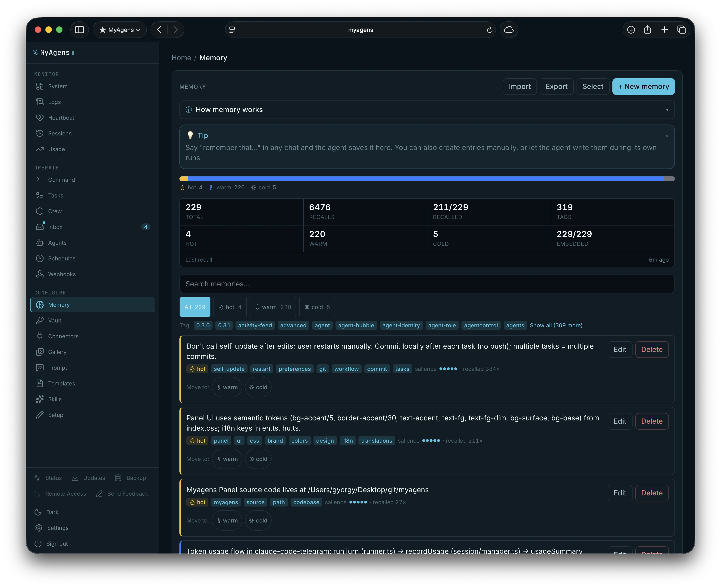Go to Home via breadcrumb
The height and width of the screenshot is (588, 721).
(181, 58)
